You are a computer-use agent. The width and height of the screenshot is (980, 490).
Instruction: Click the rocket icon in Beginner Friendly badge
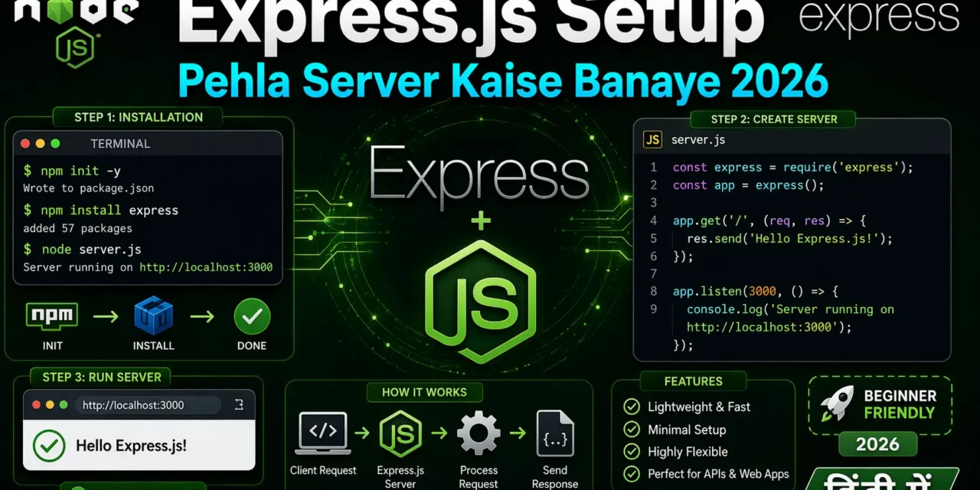click(x=836, y=403)
